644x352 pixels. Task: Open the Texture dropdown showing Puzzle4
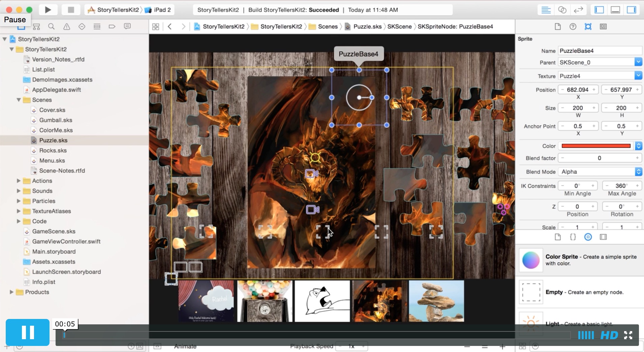click(x=638, y=76)
